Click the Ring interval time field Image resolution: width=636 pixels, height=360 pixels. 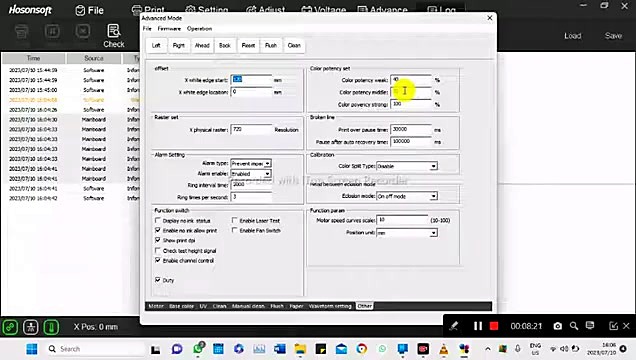(251, 185)
